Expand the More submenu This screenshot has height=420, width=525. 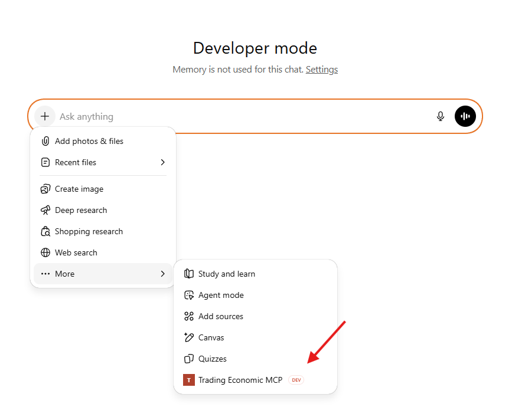65,274
